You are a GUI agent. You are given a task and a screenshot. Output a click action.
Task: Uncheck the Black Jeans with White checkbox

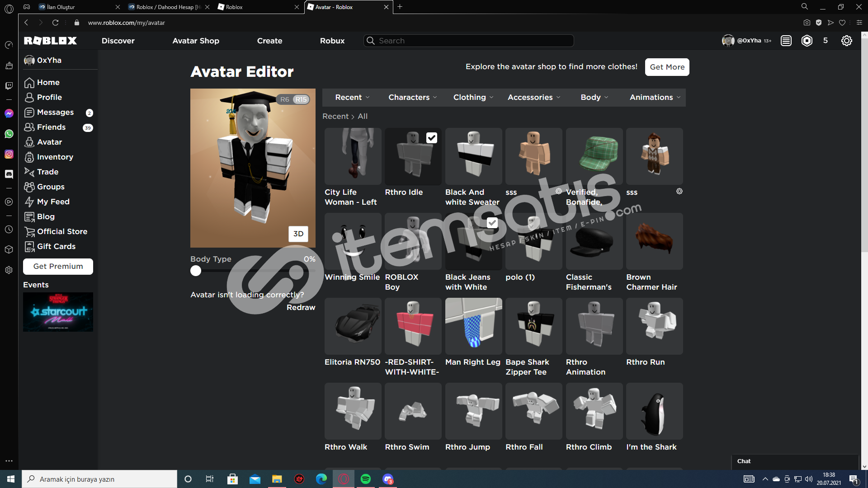pyautogui.click(x=492, y=223)
